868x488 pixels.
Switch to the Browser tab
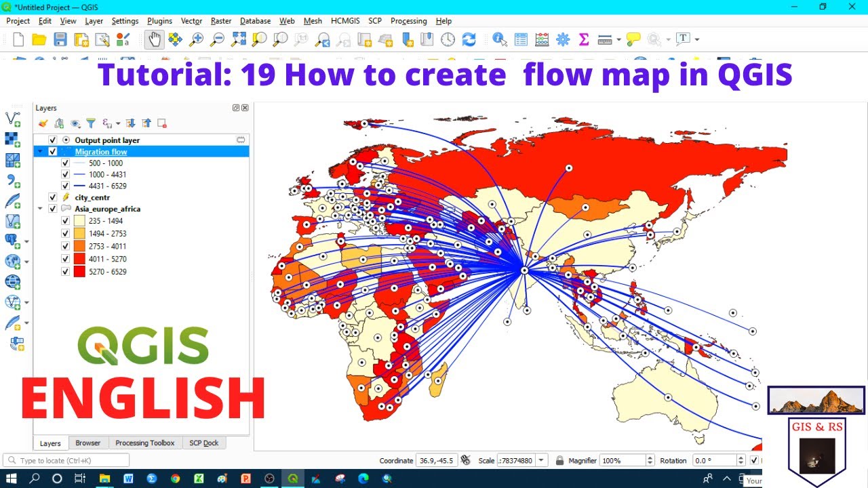[87, 443]
